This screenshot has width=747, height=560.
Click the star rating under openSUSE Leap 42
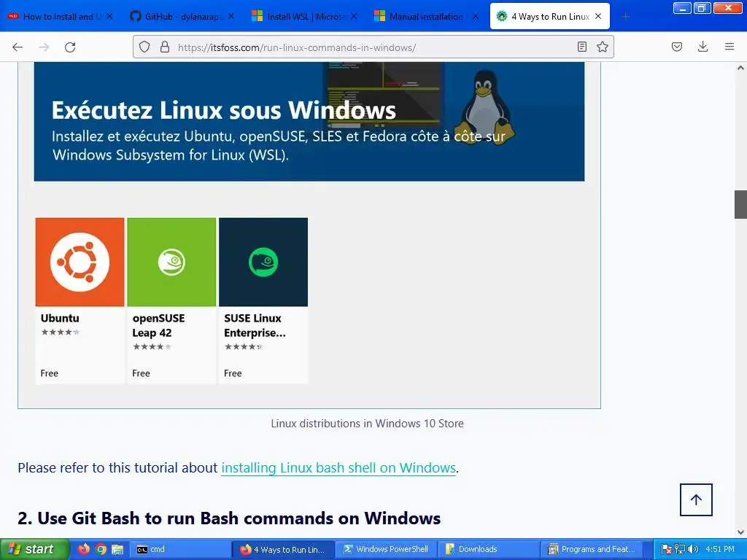152,346
